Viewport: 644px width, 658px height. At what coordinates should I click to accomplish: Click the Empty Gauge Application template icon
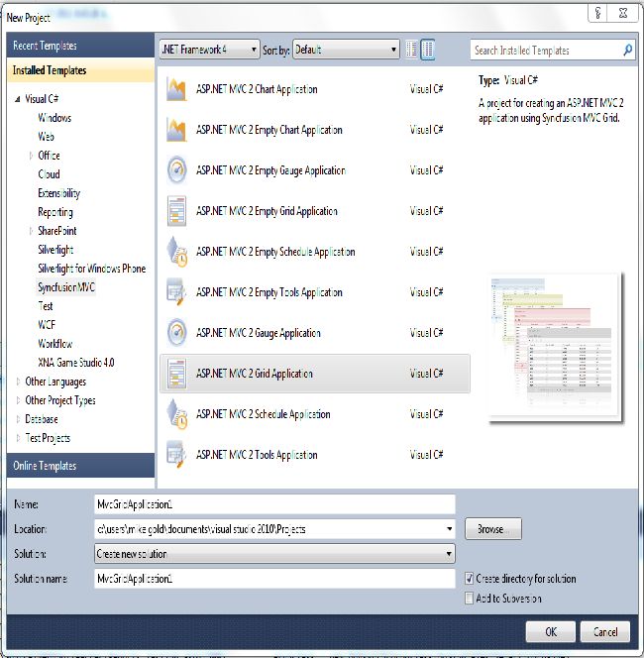pos(176,170)
